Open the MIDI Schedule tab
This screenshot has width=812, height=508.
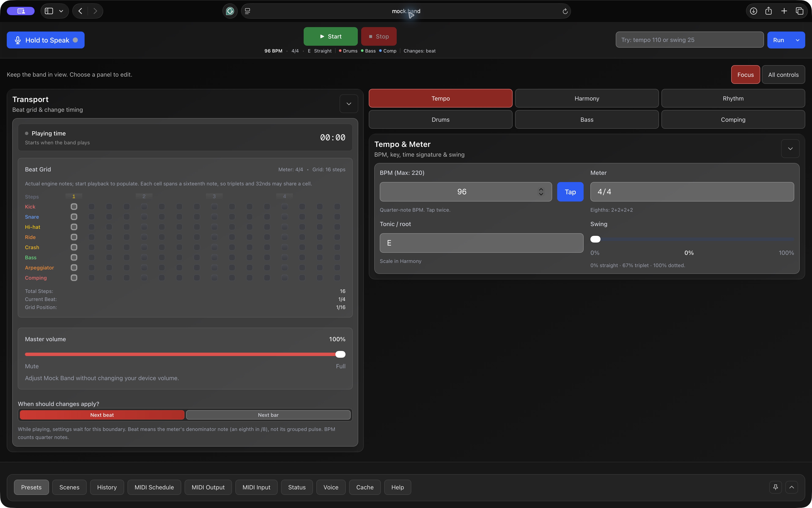[154, 487]
